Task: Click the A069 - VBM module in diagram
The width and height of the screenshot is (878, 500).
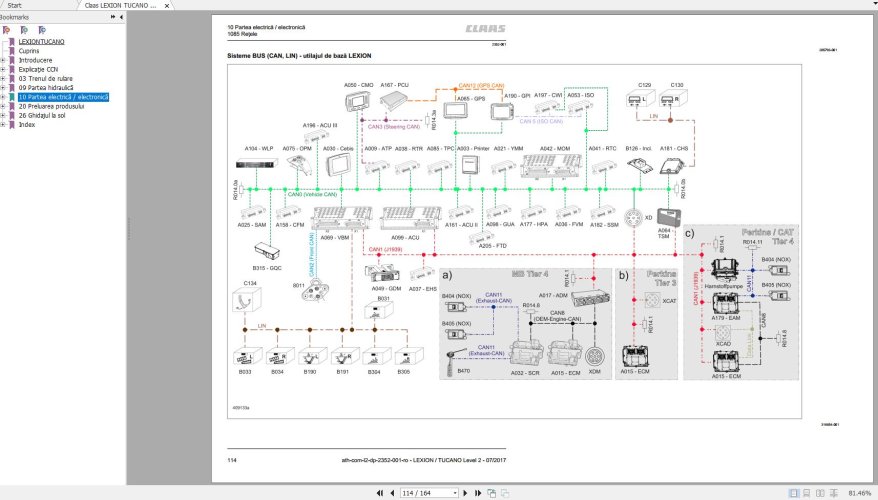Action: click(x=342, y=218)
